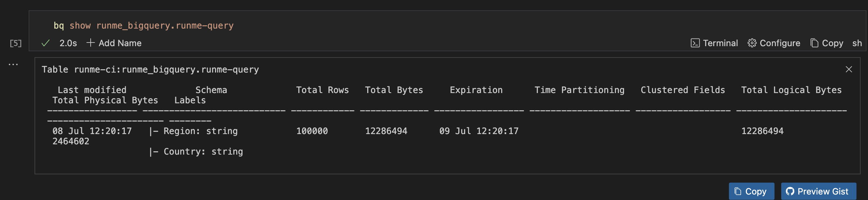Screen dimensions: 868x200
Task: Click the Expiration value 09 Jul 12:20:17
Action: tap(479, 131)
